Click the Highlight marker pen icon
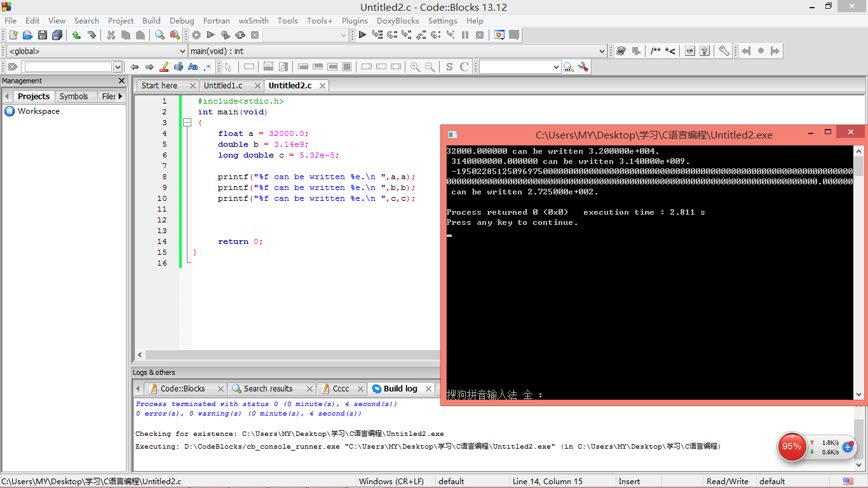 point(164,67)
